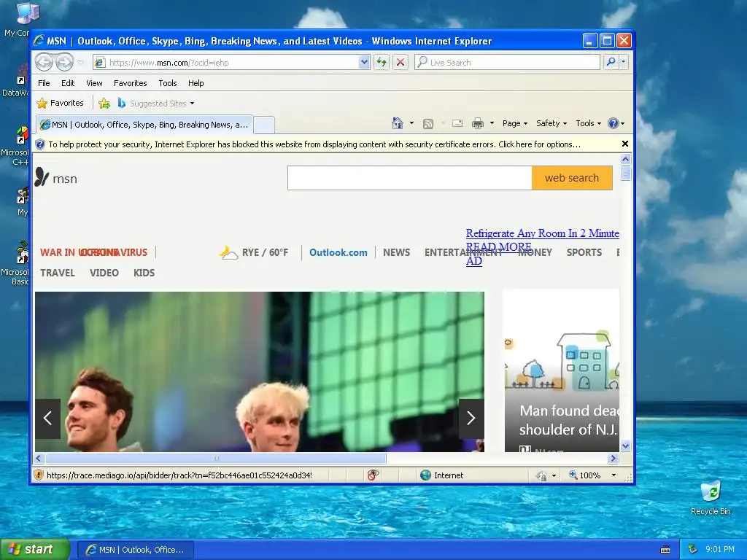Print page with printer icon

(x=477, y=123)
